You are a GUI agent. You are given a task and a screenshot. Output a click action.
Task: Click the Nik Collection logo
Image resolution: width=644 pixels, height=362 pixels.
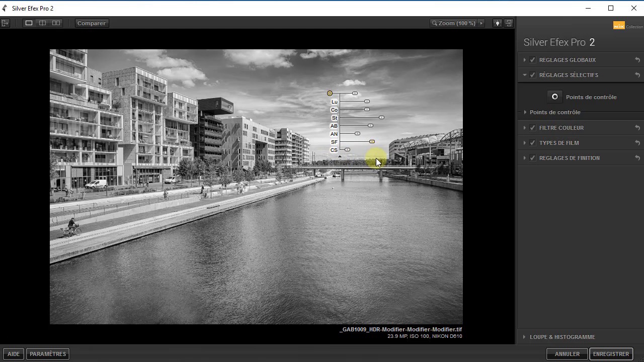(628, 26)
